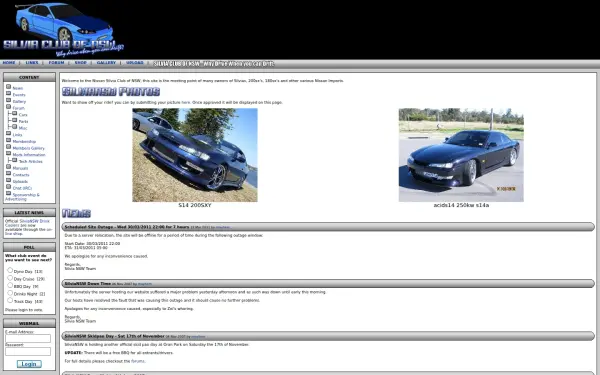Focus the E-mail Address webmail field
Viewport: 600px width, 375px height.
[28, 338]
